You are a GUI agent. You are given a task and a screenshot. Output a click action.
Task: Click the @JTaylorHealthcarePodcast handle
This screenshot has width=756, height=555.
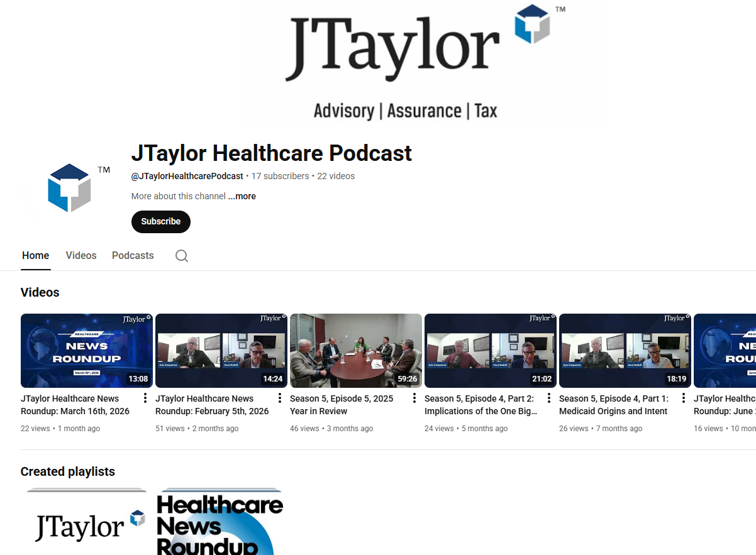tap(187, 176)
